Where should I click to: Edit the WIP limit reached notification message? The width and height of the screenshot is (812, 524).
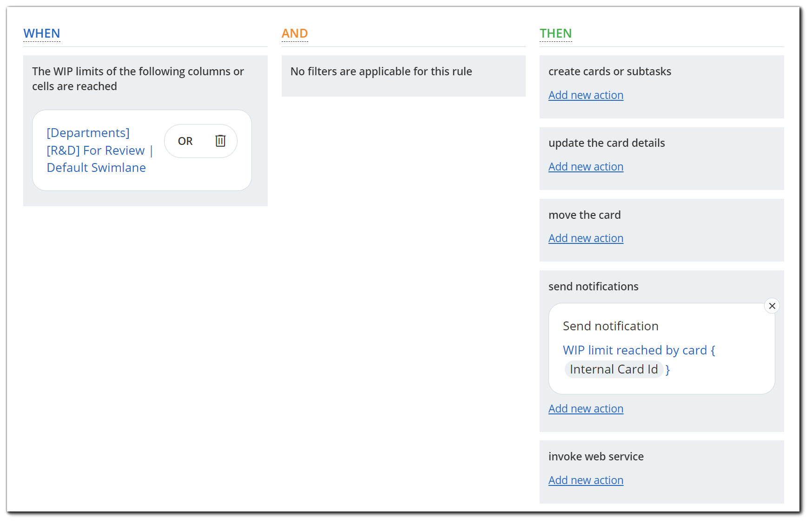[639, 350]
